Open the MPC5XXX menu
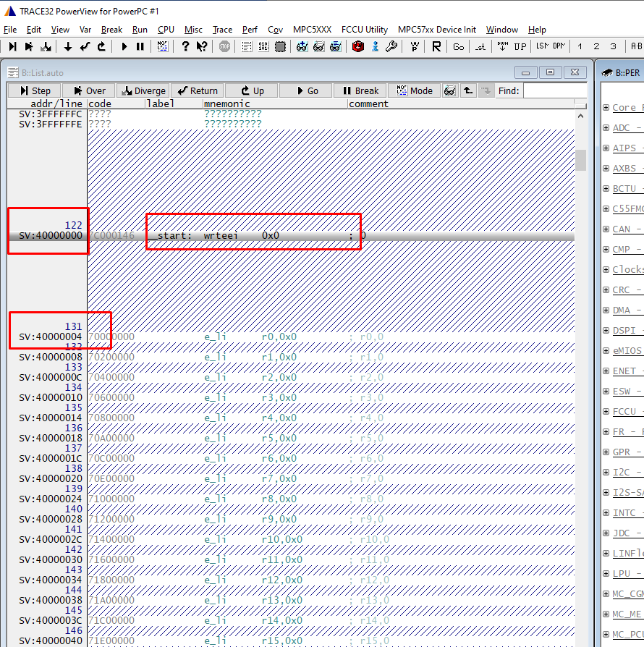Screen dimensions: 644x647 (310, 30)
